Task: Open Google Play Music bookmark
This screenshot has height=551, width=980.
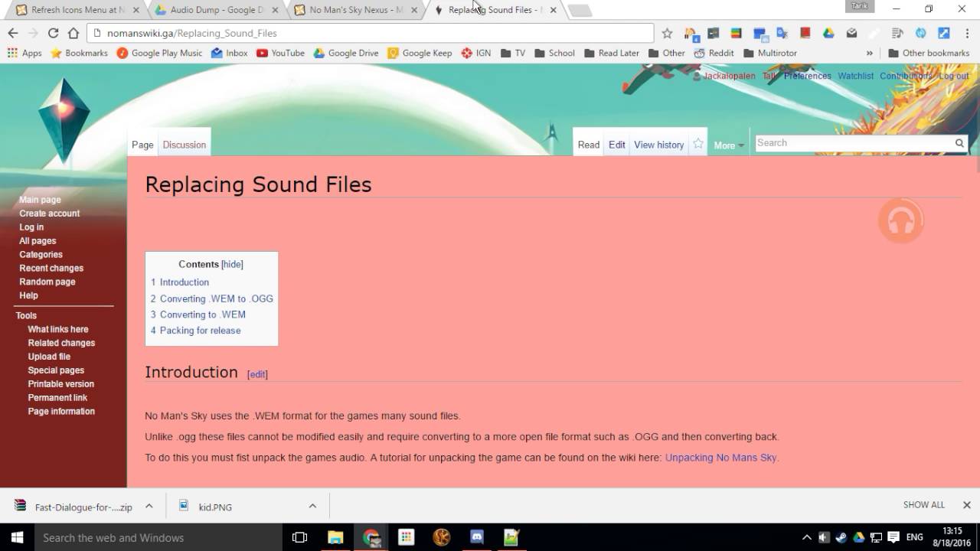Action: pyautogui.click(x=159, y=53)
